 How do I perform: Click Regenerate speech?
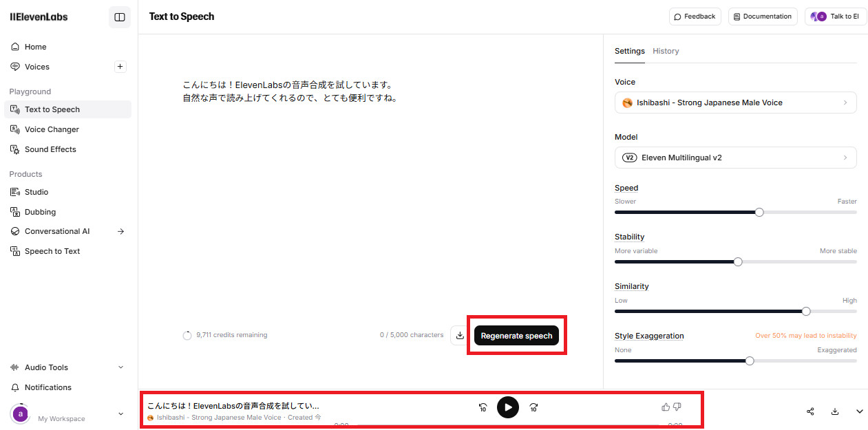point(516,336)
